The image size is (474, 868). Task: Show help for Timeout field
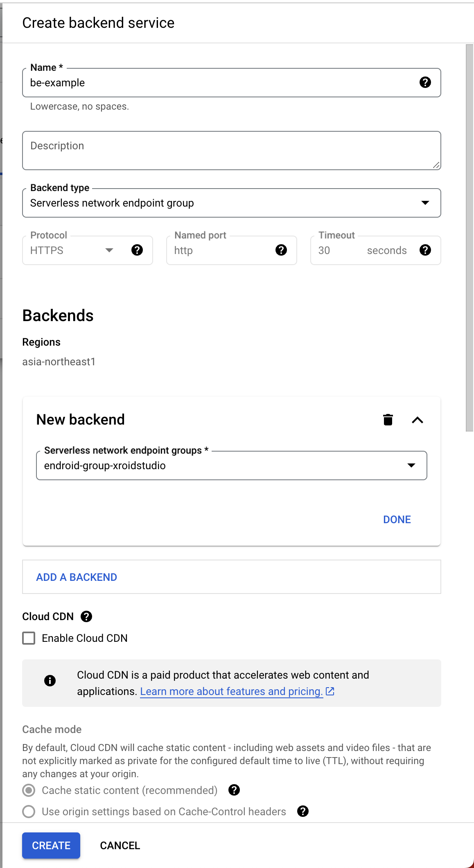point(425,250)
